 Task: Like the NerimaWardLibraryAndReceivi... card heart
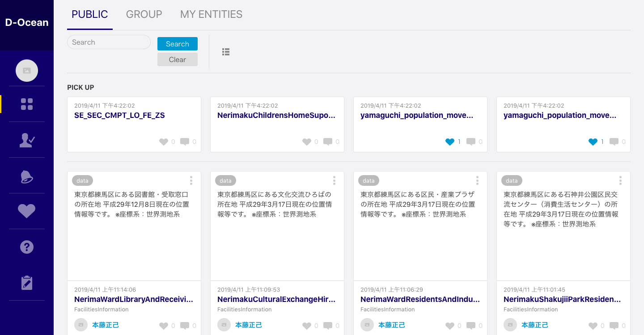tap(164, 326)
